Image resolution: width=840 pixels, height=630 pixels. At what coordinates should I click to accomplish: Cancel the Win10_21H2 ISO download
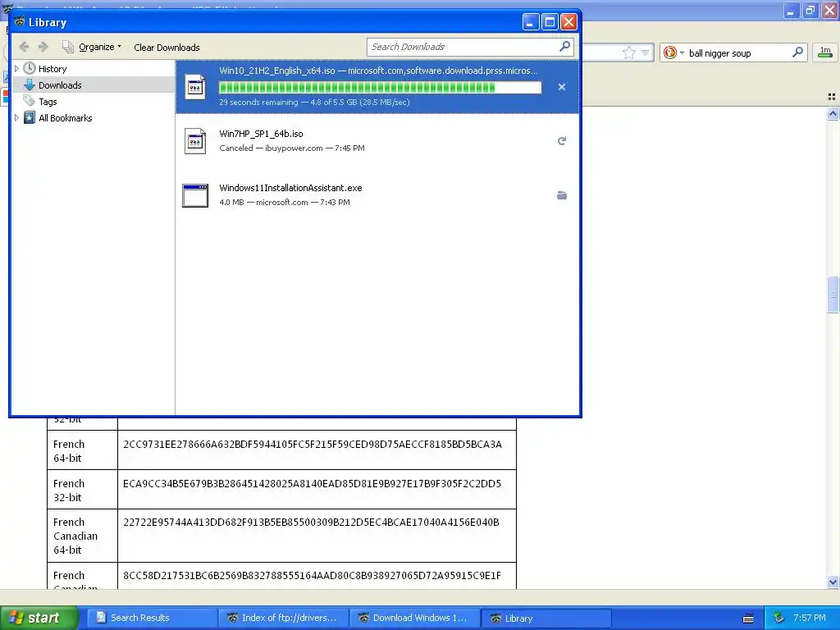coord(561,87)
